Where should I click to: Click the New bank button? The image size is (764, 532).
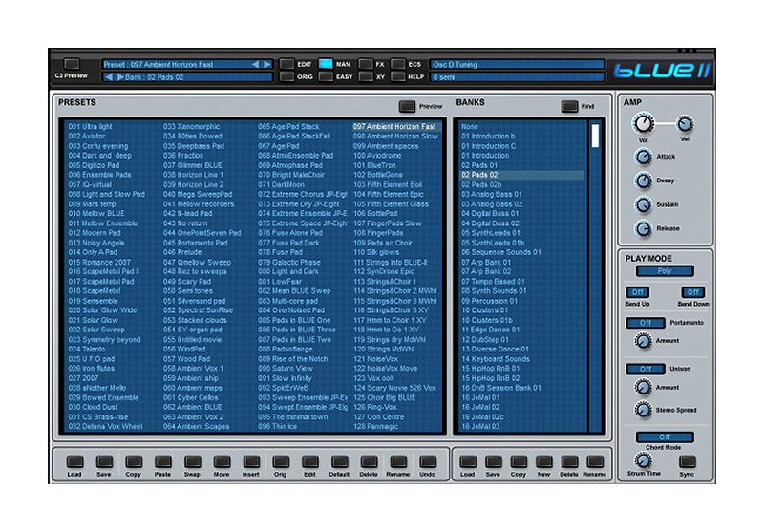pyautogui.click(x=542, y=461)
